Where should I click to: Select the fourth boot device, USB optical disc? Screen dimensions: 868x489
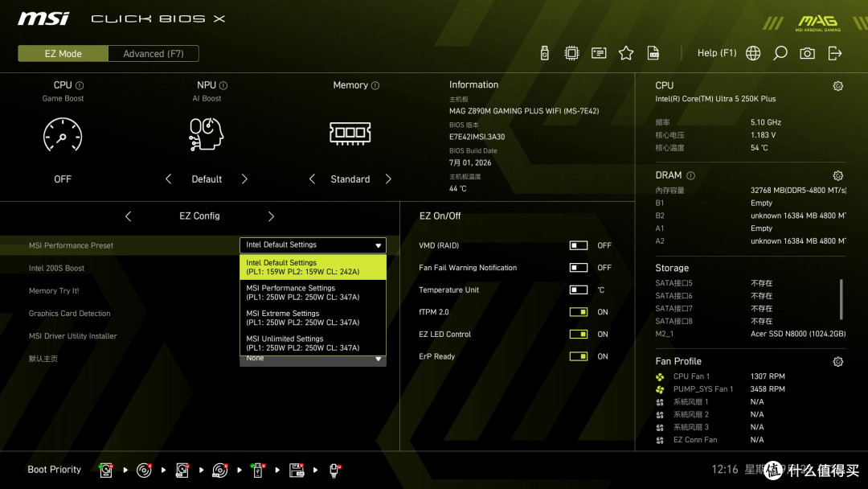point(219,471)
